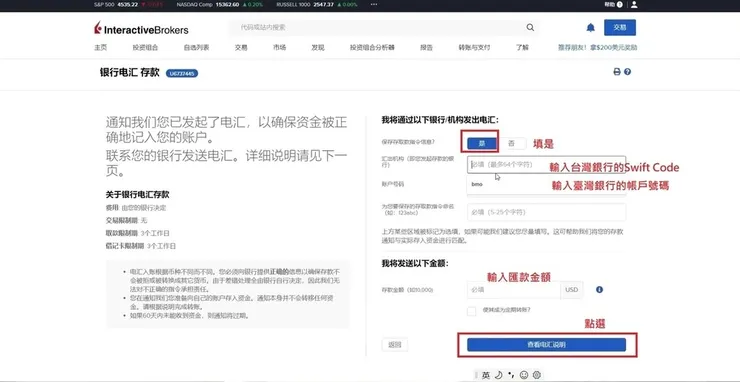Click the 英 input language indicator
Viewport: 740px width, 382px height.
486,375
